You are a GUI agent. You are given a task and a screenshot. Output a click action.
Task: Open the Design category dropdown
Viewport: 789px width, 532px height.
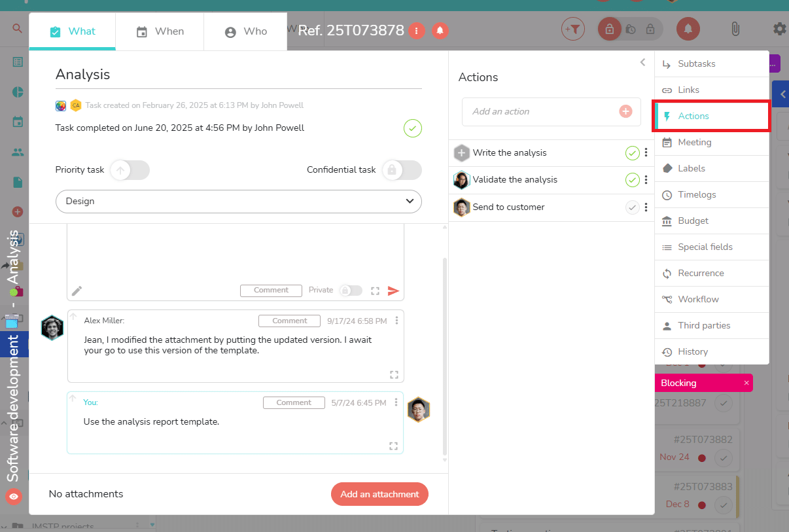coord(238,201)
